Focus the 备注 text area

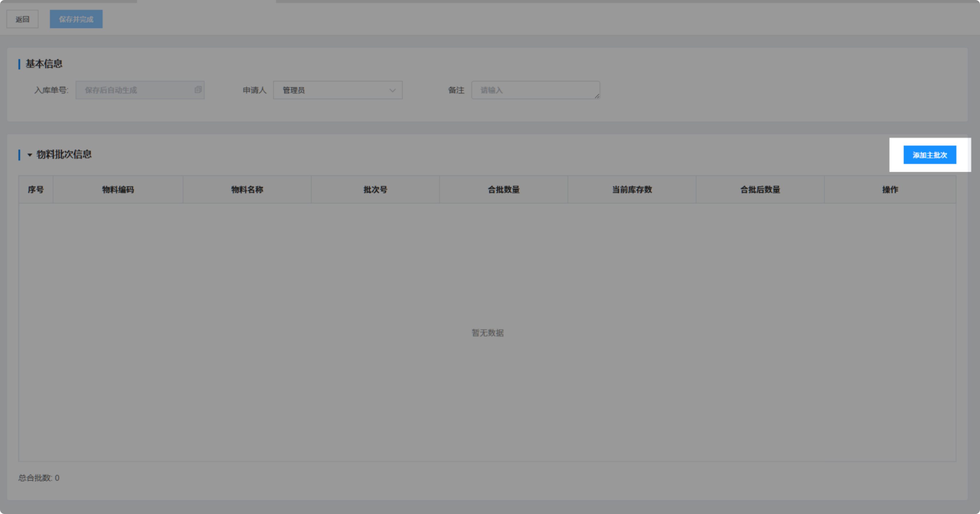(x=533, y=90)
